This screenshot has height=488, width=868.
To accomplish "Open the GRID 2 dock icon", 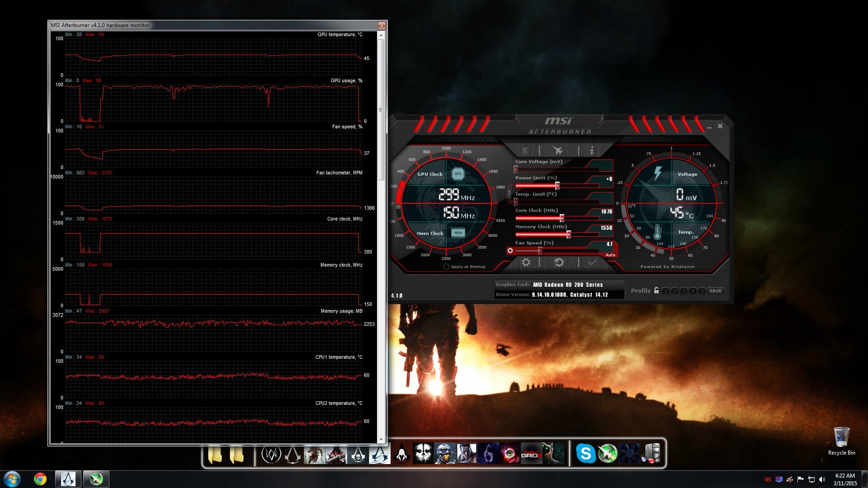I will (531, 454).
